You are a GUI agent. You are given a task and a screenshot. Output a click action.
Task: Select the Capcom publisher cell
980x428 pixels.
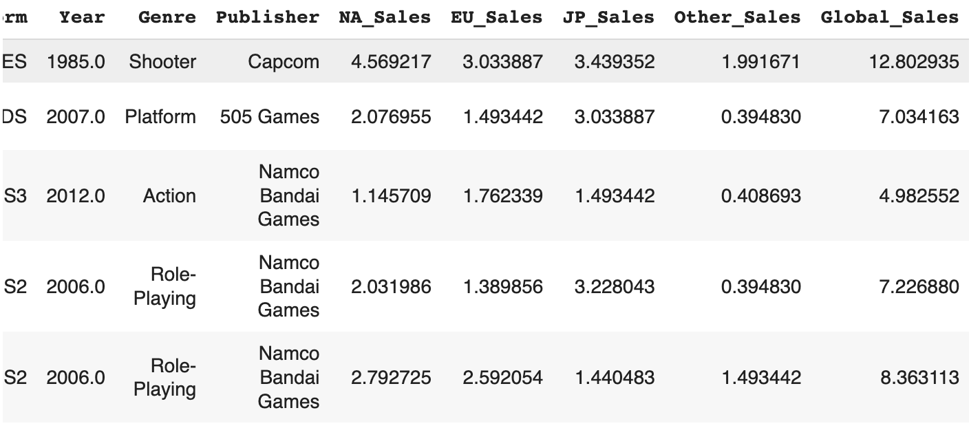pyautogui.click(x=284, y=62)
